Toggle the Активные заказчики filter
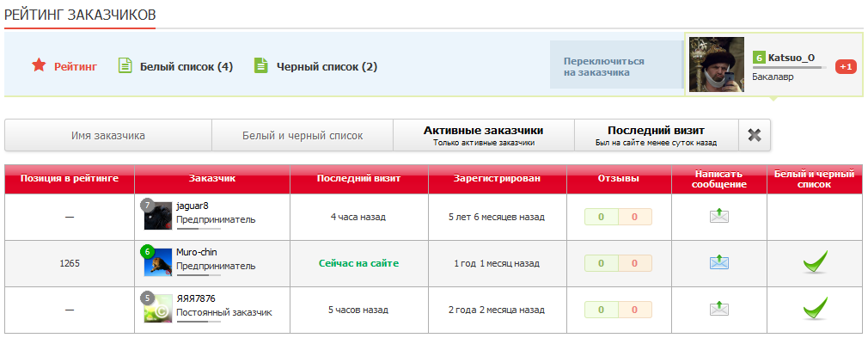 tap(483, 135)
